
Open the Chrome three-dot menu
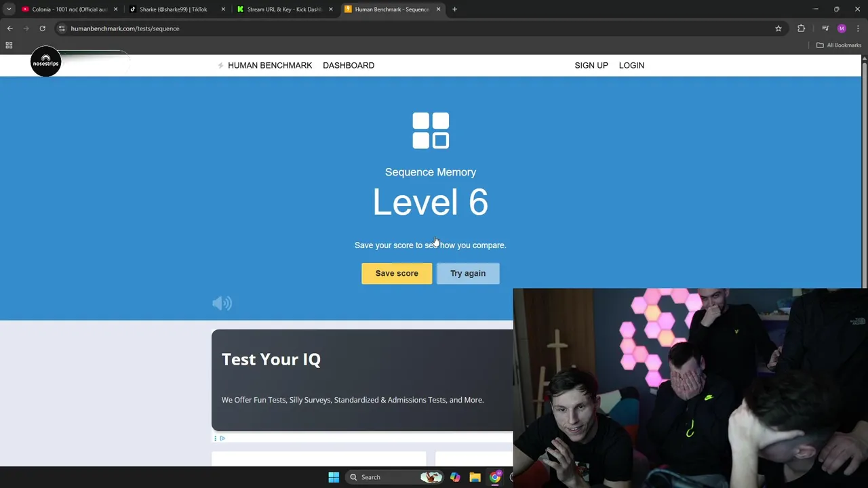point(858,28)
